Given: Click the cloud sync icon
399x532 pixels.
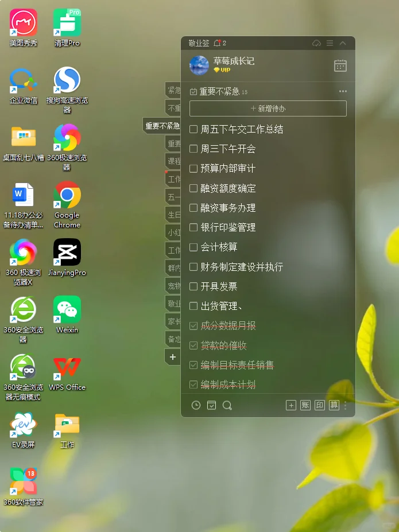Looking at the screenshot, I should click(x=316, y=43).
